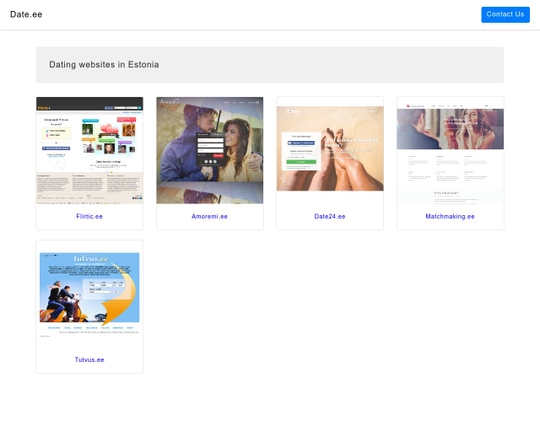The width and height of the screenshot is (540, 432).
Task: Click the tutvus.ee title in the preview image
Action: (91, 258)
